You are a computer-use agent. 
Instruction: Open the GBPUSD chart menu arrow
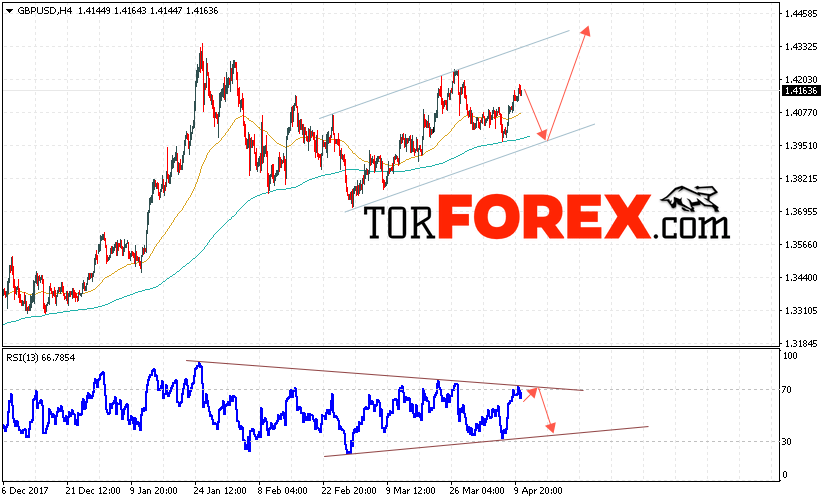click(9, 11)
